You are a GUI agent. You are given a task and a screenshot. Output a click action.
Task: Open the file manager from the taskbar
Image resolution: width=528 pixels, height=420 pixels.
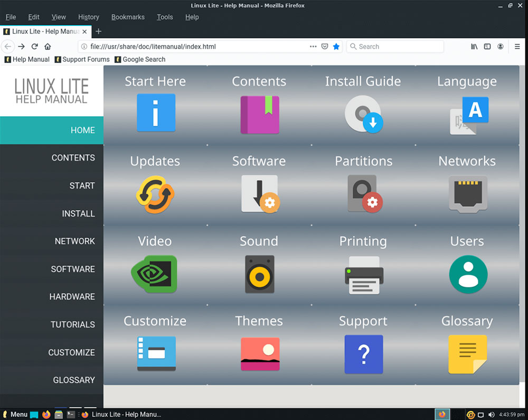59,414
